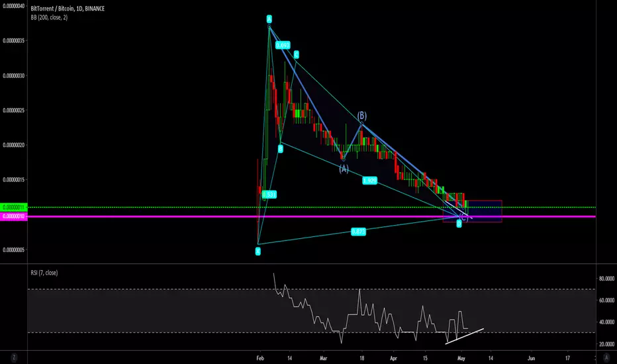Click the RSI (7, close) indicator legend
617x364 pixels.
44,273
